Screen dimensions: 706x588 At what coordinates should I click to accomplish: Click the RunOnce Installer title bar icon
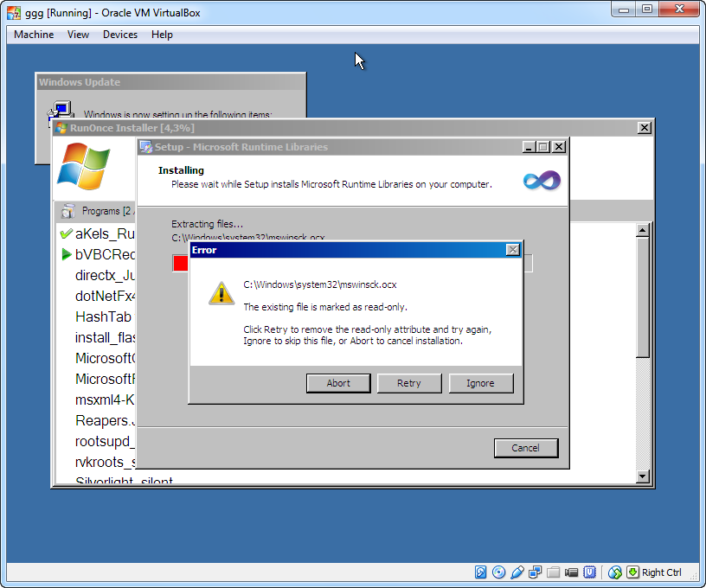(61, 128)
